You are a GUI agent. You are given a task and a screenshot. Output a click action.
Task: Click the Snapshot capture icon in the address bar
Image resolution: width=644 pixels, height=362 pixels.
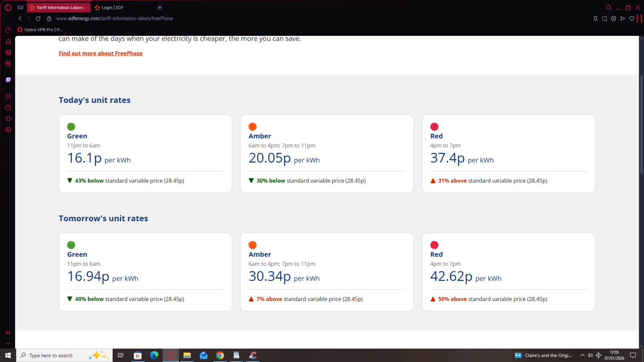click(604, 19)
